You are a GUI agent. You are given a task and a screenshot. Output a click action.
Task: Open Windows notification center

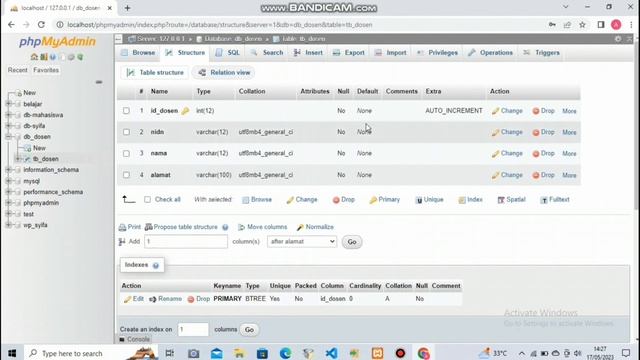coord(626,353)
